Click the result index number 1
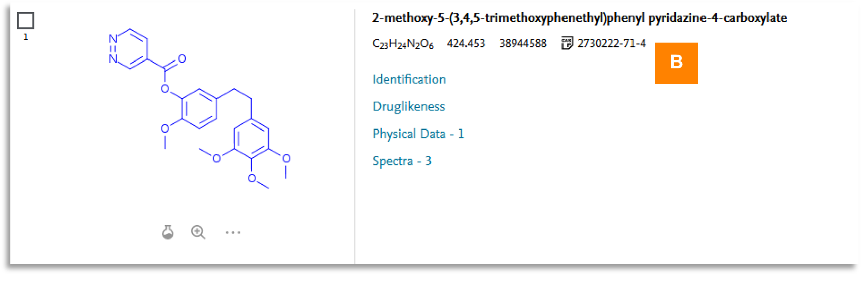 click(x=26, y=37)
